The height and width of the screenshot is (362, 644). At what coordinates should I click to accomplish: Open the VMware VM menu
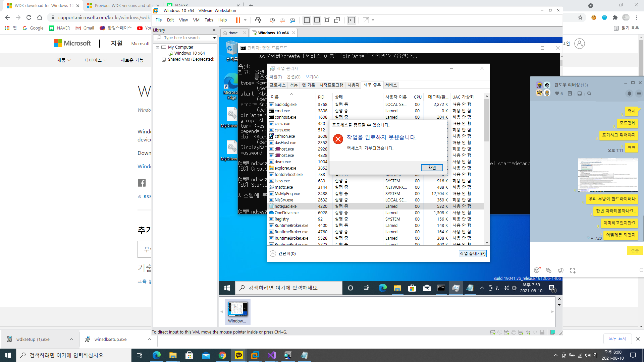(x=196, y=20)
